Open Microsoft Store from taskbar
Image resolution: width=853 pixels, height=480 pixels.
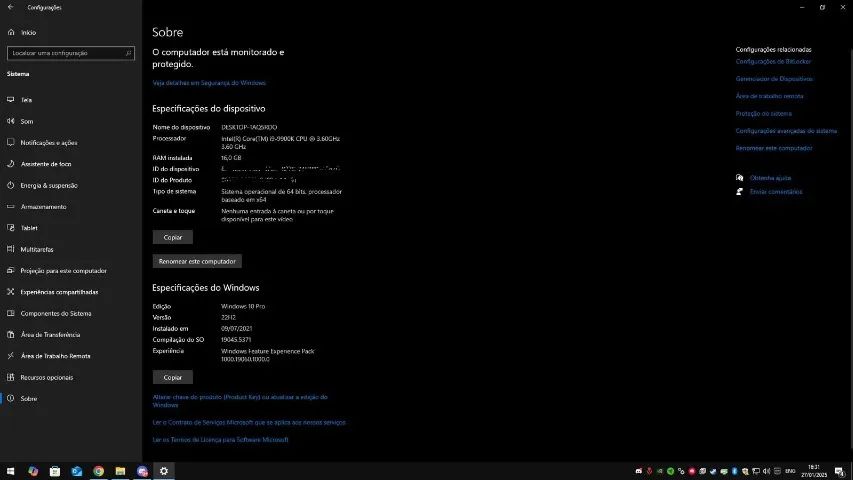tap(54, 471)
